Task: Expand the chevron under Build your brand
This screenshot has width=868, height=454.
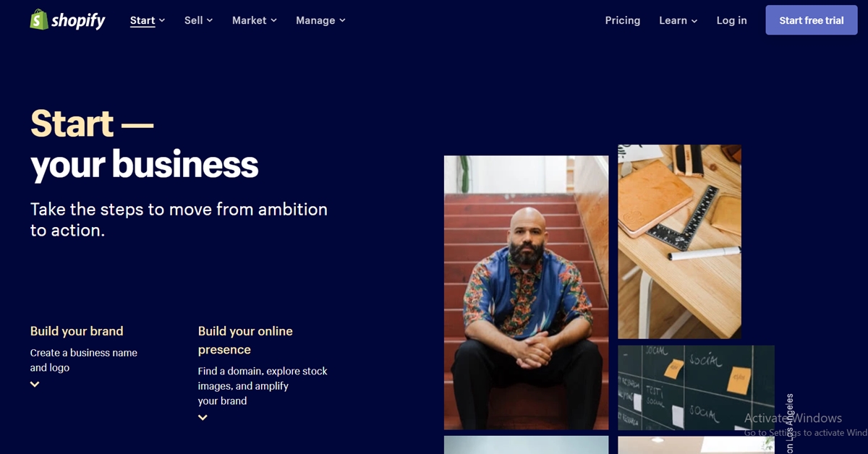Action: pyautogui.click(x=35, y=385)
